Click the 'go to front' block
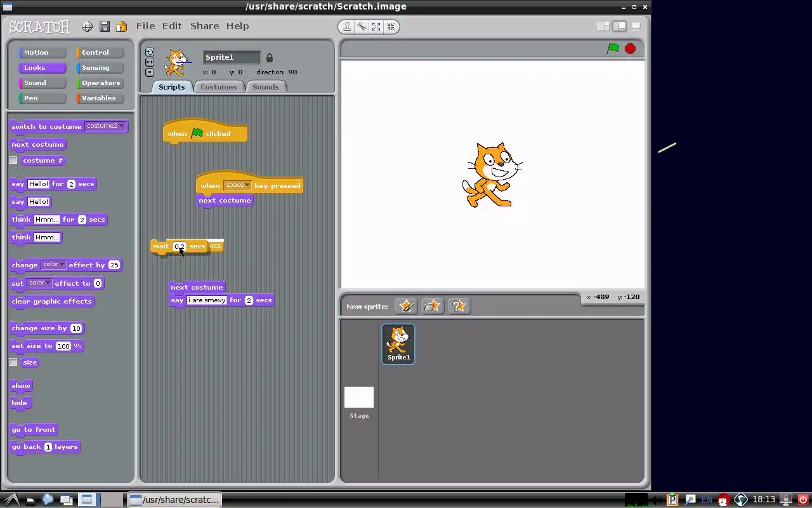Viewport: 812px width, 508px height. pyautogui.click(x=34, y=430)
